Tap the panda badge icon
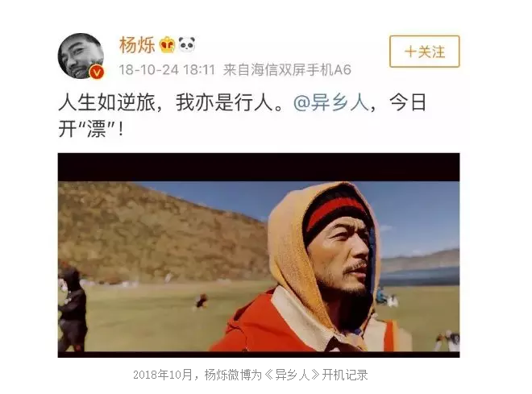Viewport: 532px width, 394px height. pos(187,44)
